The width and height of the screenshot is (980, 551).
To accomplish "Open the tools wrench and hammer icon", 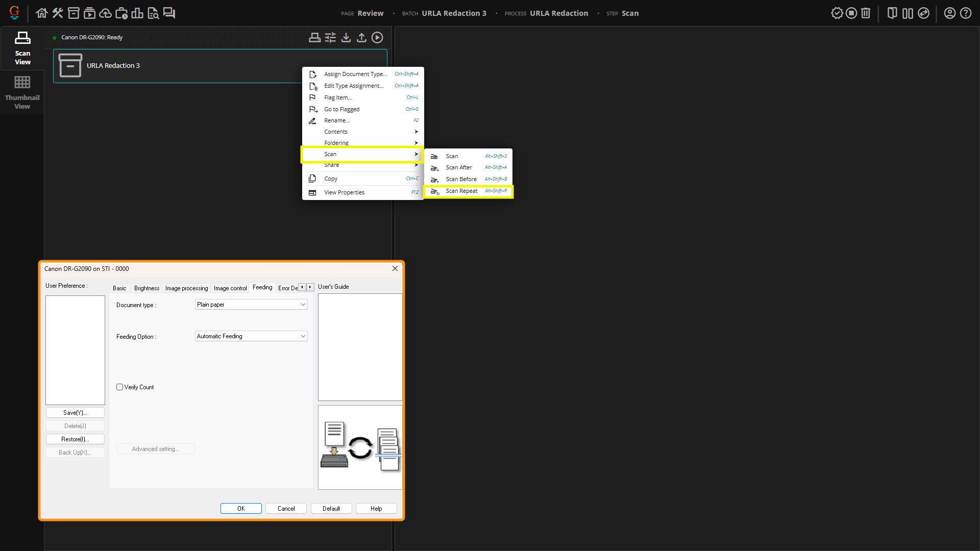I will tap(58, 13).
